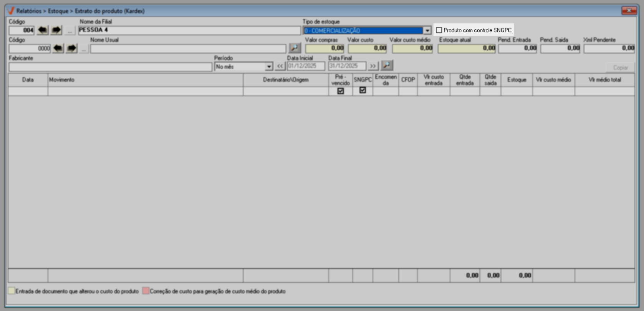Click the CFOP column header
This screenshot has width=644, height=311.
[408, 80]
